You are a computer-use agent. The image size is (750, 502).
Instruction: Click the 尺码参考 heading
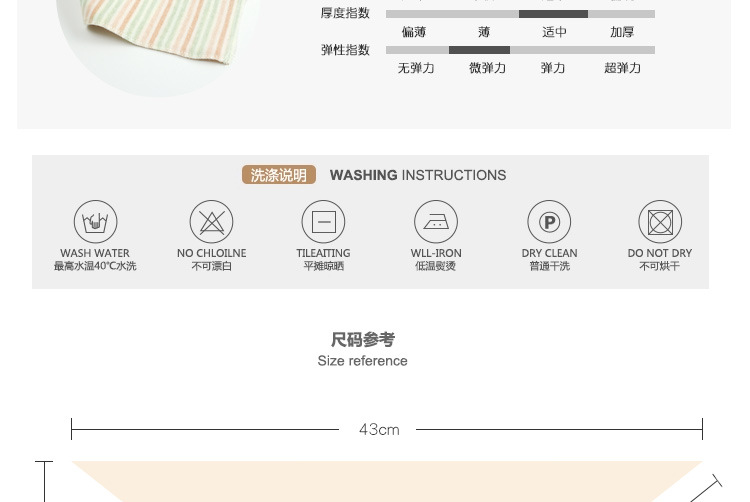363,339
